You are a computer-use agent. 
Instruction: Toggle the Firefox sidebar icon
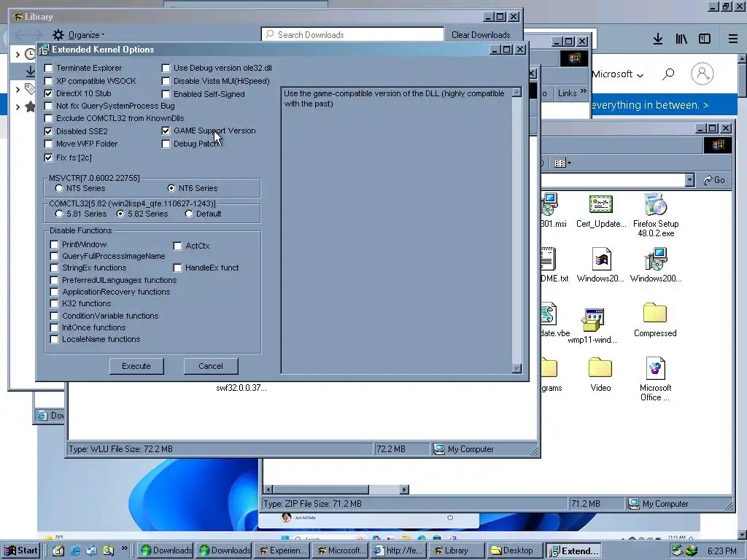click(x=705, y=39)
